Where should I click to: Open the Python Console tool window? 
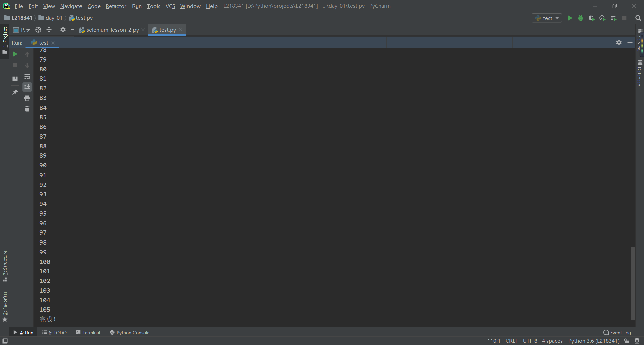pyautogui.click(x=129, y=333)
